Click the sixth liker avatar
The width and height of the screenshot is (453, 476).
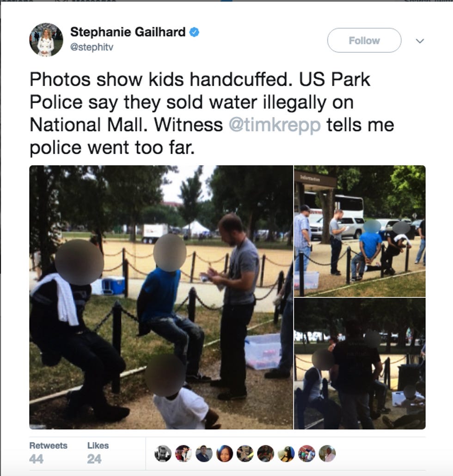tap(265, 453)
